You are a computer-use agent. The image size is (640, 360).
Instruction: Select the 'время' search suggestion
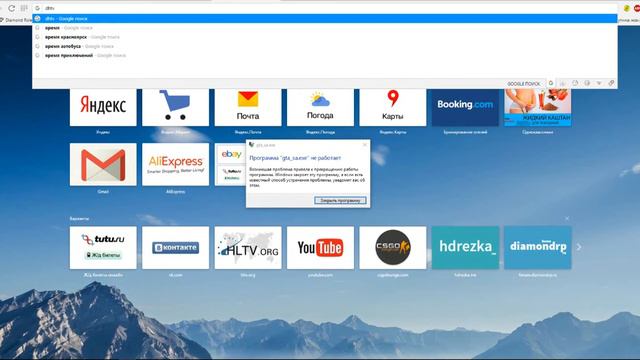[325, 28]
